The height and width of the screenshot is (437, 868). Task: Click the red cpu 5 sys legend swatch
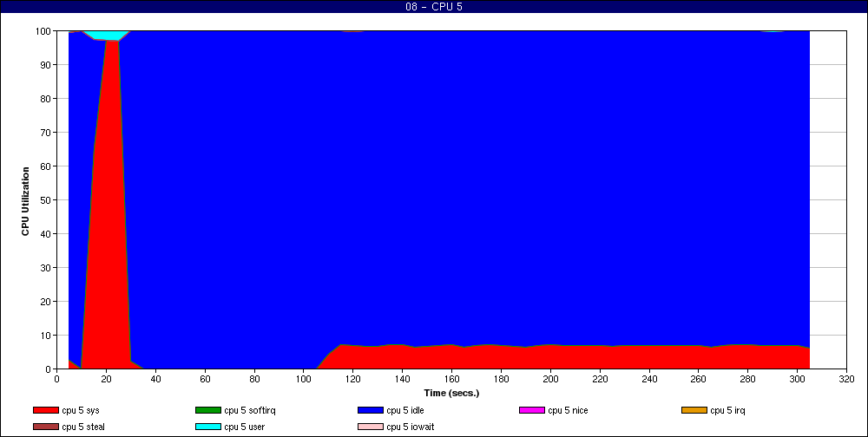(45, 410)
